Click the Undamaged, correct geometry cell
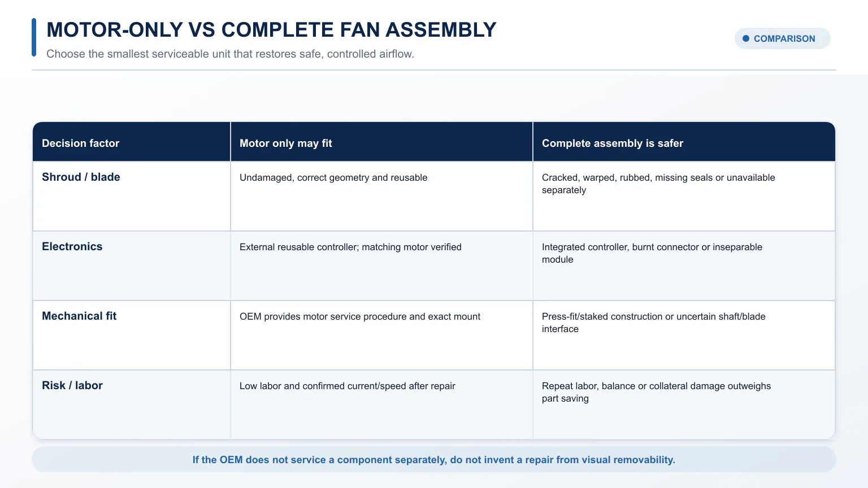Screen dimensions: 868x488 point(381,197)
